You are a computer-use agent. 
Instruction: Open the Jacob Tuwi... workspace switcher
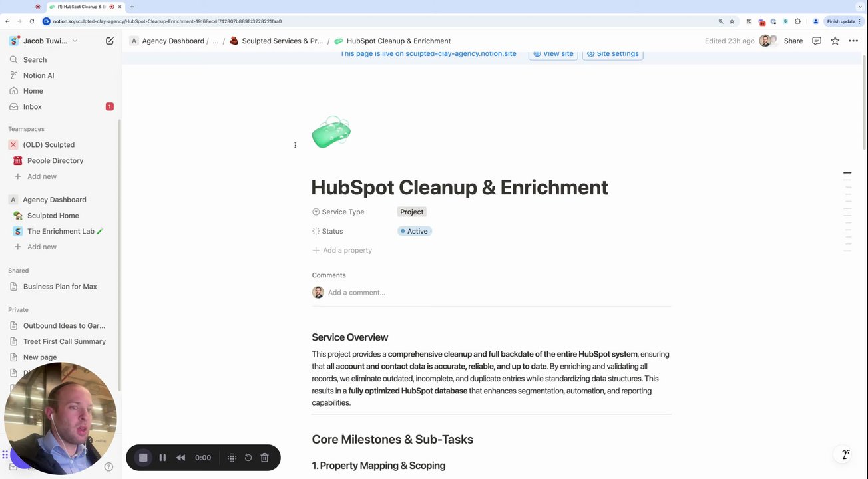tap(44, 41)
